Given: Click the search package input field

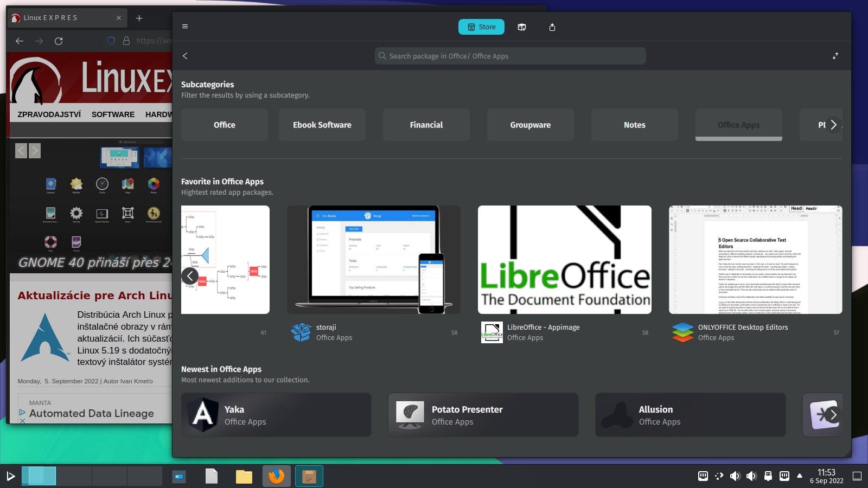Looking at the screenshot, I should 510,56.
